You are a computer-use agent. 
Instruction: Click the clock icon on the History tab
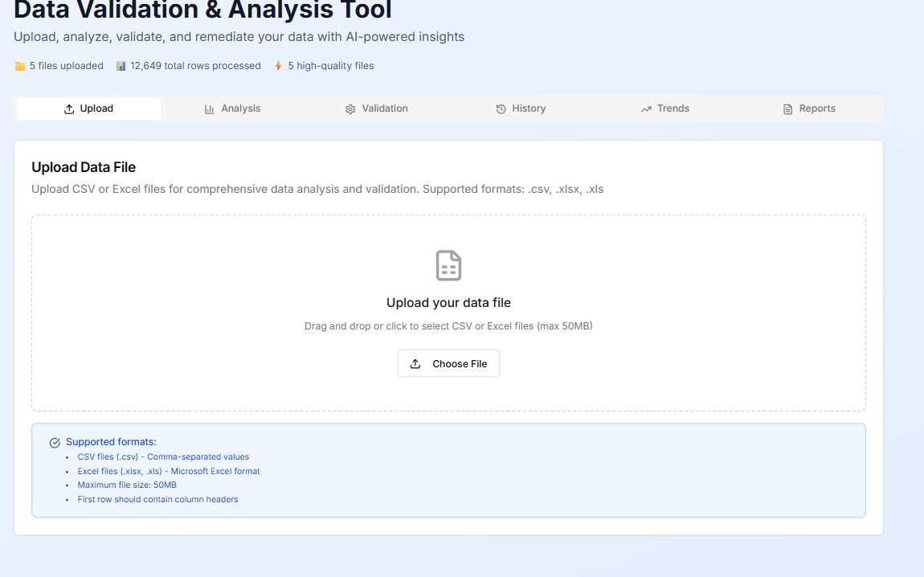tap(499, 108)
